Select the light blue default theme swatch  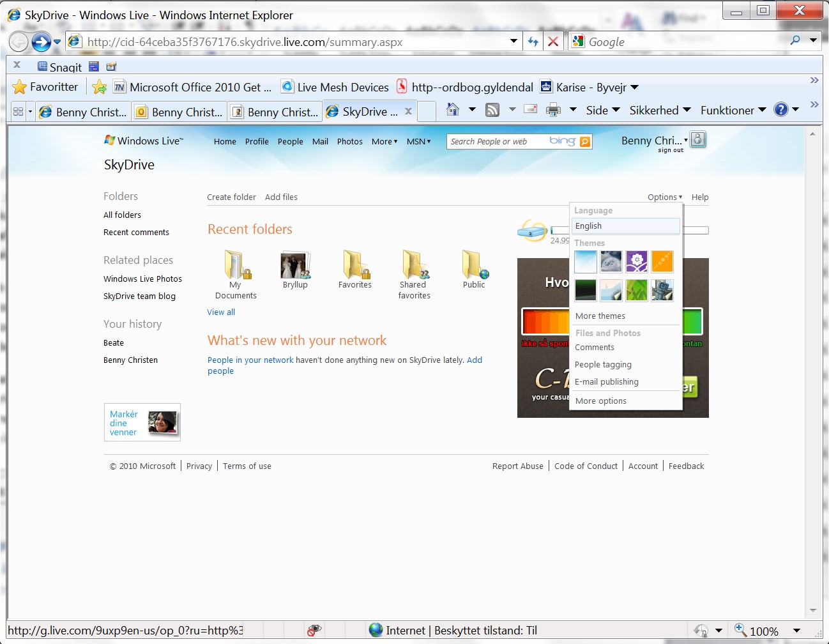click(585, 261)
